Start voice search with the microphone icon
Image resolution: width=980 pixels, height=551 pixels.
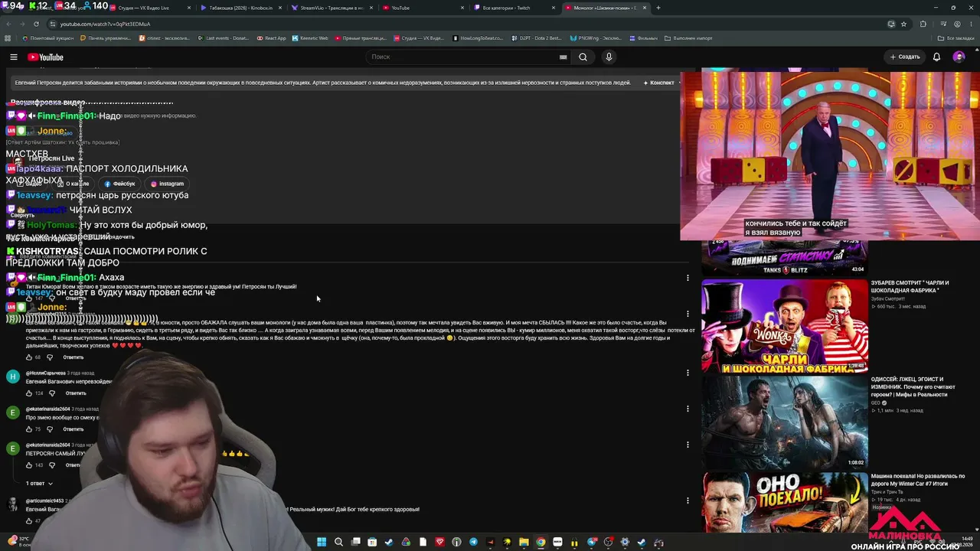(609, 57)
